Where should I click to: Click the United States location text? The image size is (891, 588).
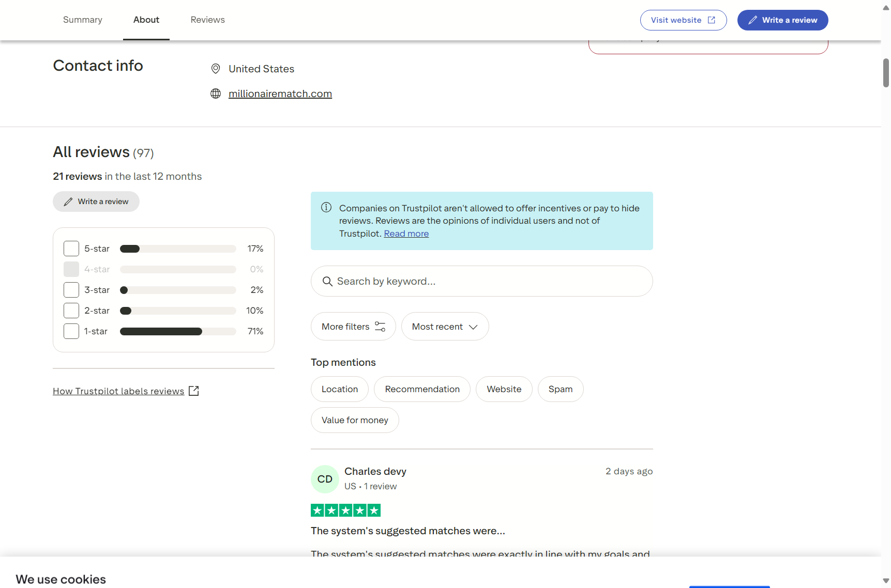tap(261, 69)
